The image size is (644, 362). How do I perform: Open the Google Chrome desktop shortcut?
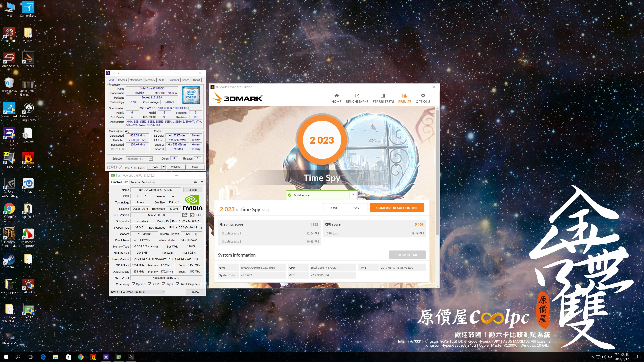tap(9, 213)
